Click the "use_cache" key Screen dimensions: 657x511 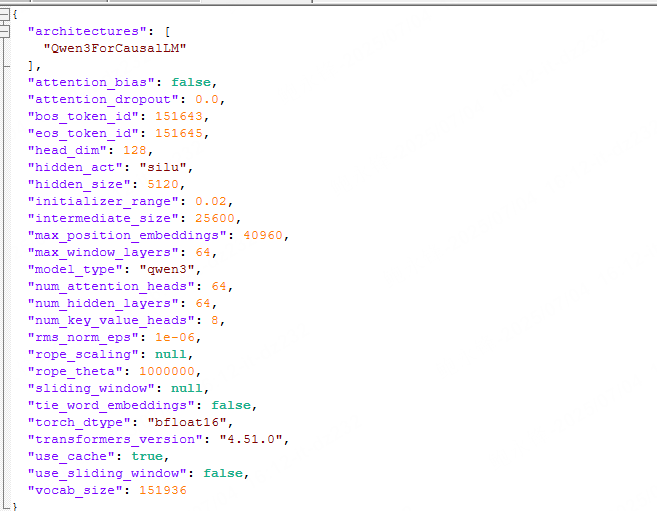(x=71, y=457)
